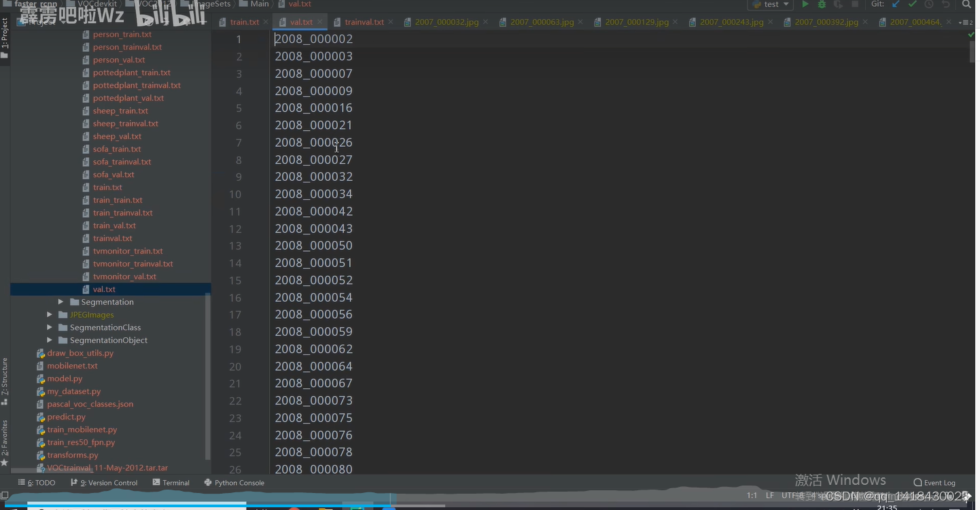Toggle the Structure side tool window
This screenshot has width=980, height=510.
click(5, 381)
